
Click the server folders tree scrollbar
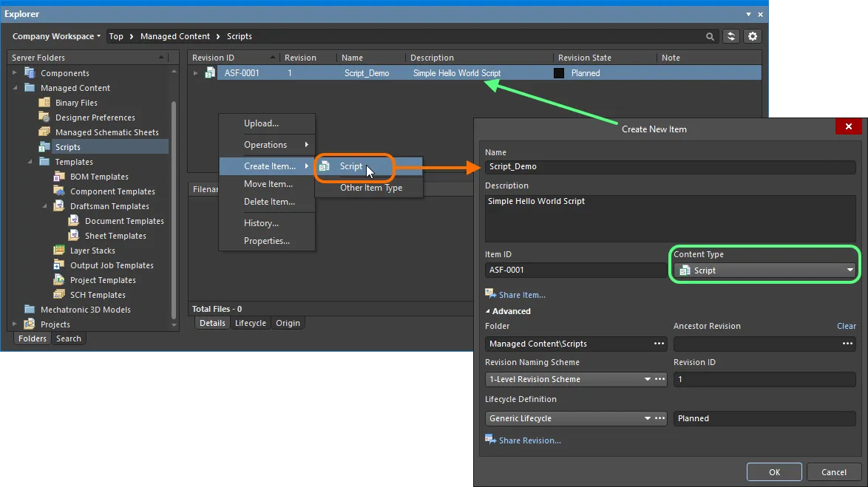[174, 211]
